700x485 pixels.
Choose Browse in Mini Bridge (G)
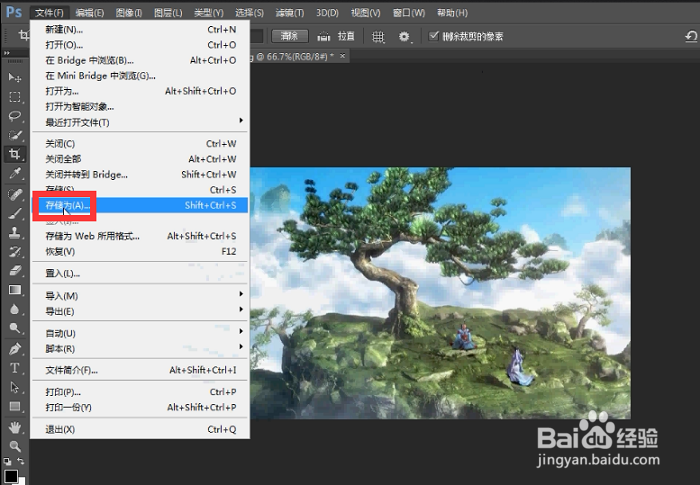tap(140, 76)
